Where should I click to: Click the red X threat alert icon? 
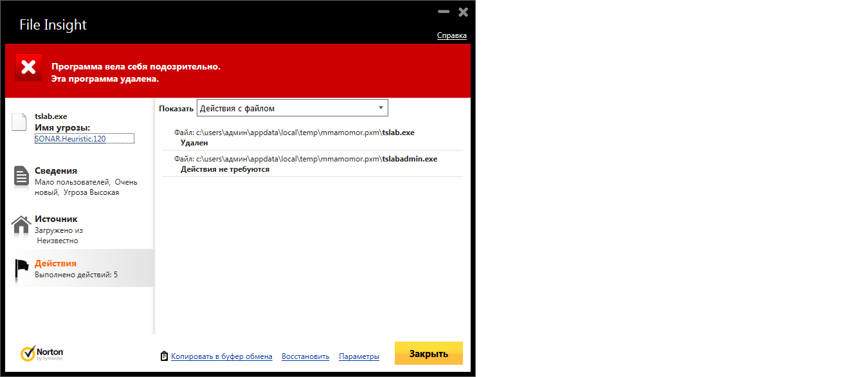click(28, 67)
